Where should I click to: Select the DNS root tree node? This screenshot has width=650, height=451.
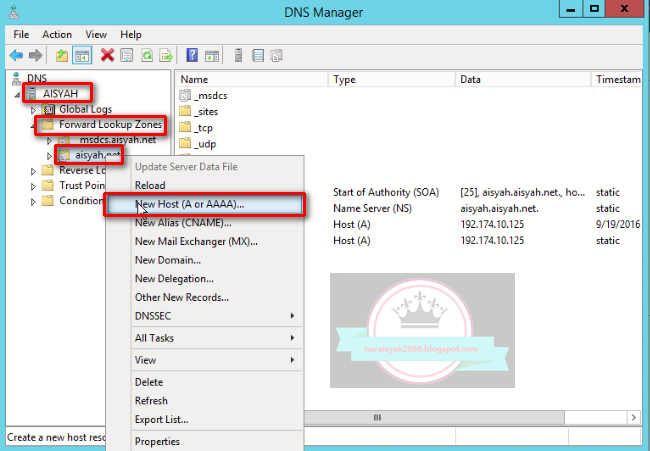tap(36, 78)
